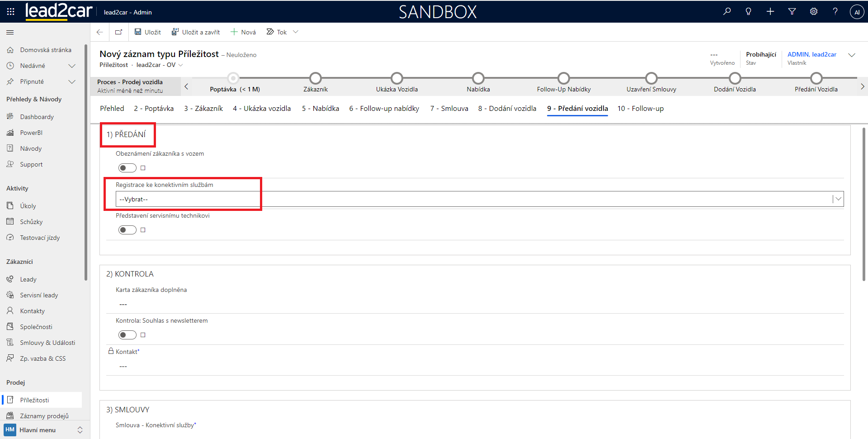Open Registrace ke konektivním službám dropdown
The width and height of the screenshot is (868, 439).
point(479,199)
